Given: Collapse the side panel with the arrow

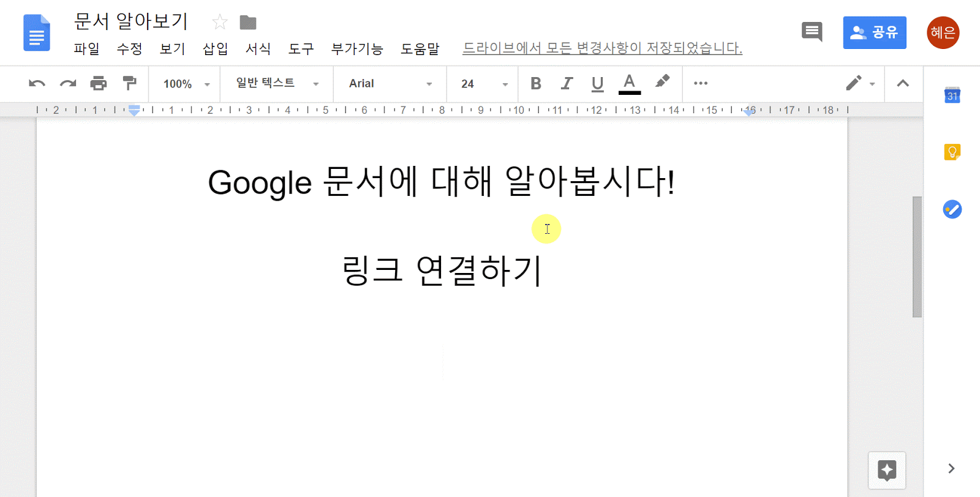Looking at the screenshot, I should coord(951,468).
